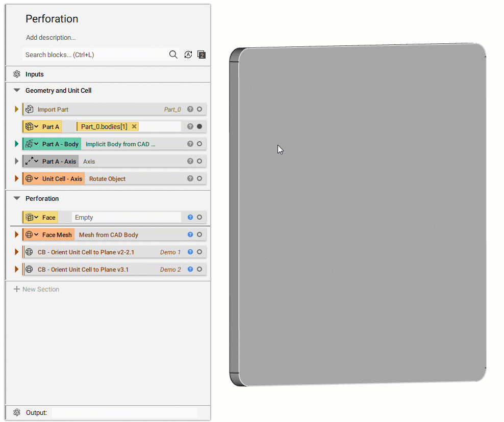Collapse the Perforation section

(17, 198)
